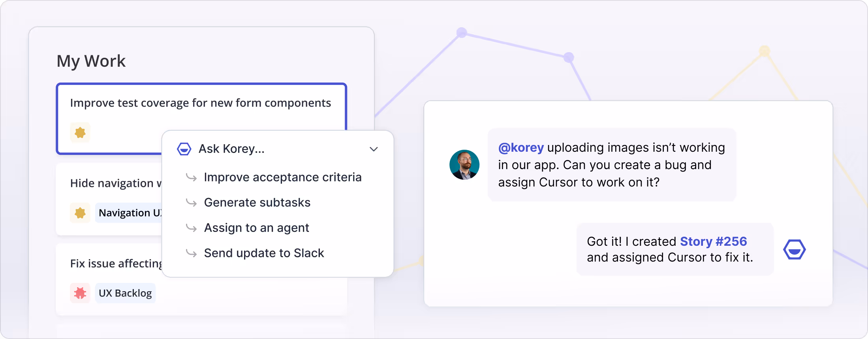Open the Story #256 link

click(714, 241)
